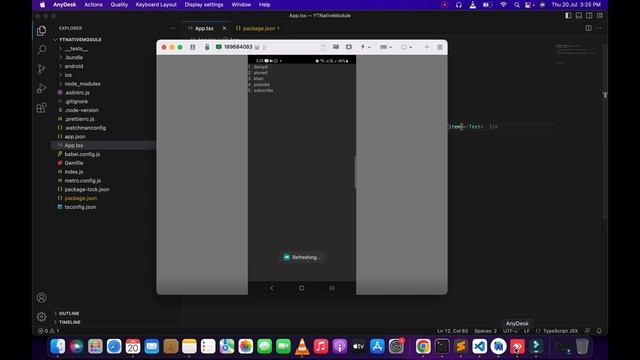Click the AnyDesk screenshot icon
This screenshot has width=640, height=360.
coord(349,47)
